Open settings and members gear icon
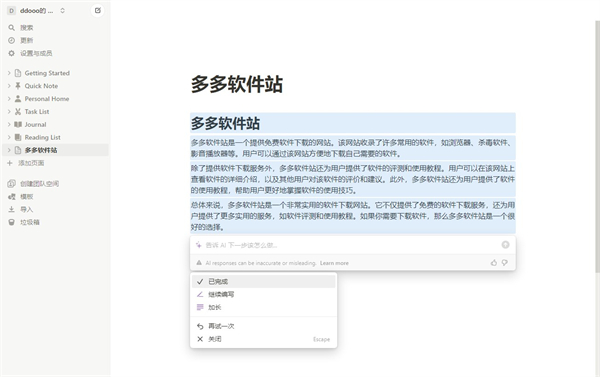 pyautogui.click(x=11, y=53)
